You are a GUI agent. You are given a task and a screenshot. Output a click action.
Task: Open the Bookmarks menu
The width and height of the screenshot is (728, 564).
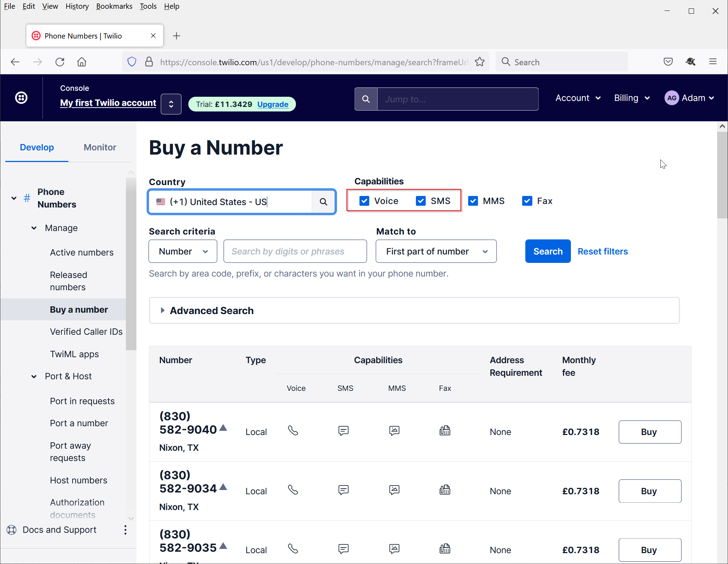tap(114, 6)
